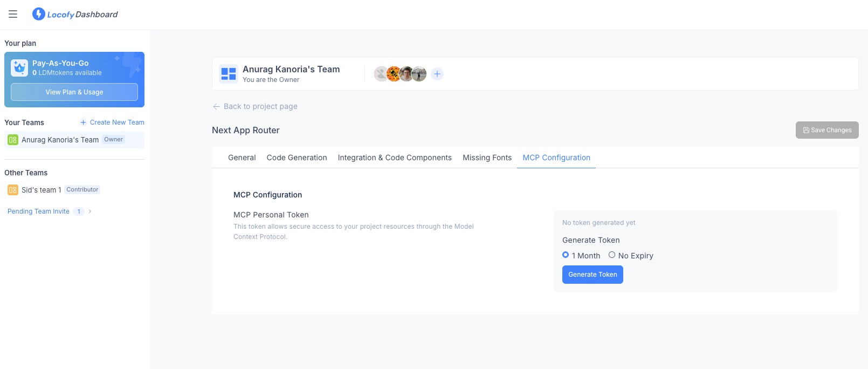This screenshot has height=369, width=868.
Task: Click the green team icon under Your Teams
Action: [11, 139]
